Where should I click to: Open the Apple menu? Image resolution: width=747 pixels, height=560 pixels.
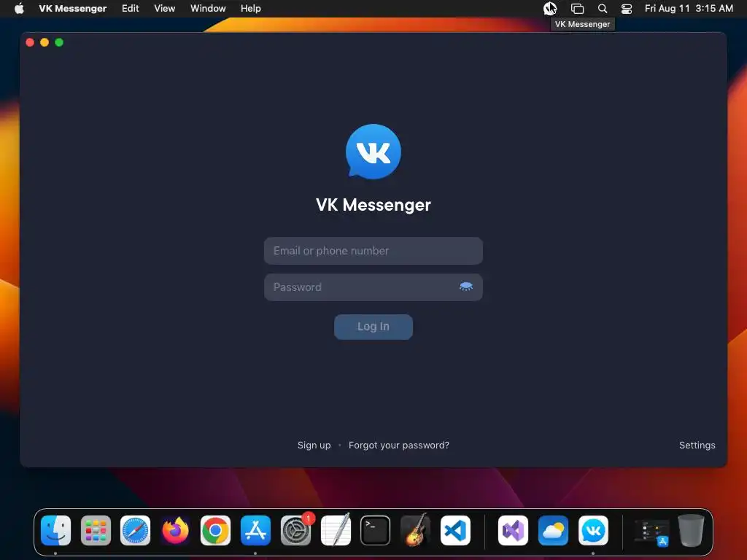tap(19, 9)
